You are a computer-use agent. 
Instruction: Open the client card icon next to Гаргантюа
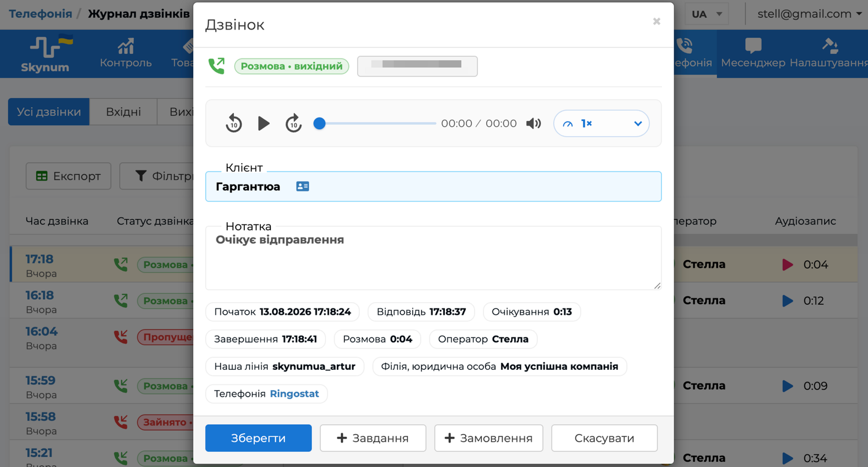click(x=303, y=186)
